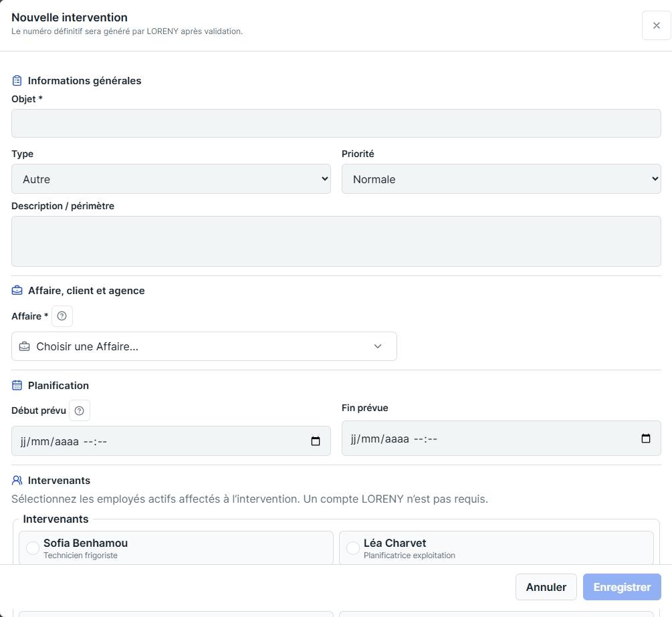
Task: Click the Informations générales clipboard icon
Action: 17,81
